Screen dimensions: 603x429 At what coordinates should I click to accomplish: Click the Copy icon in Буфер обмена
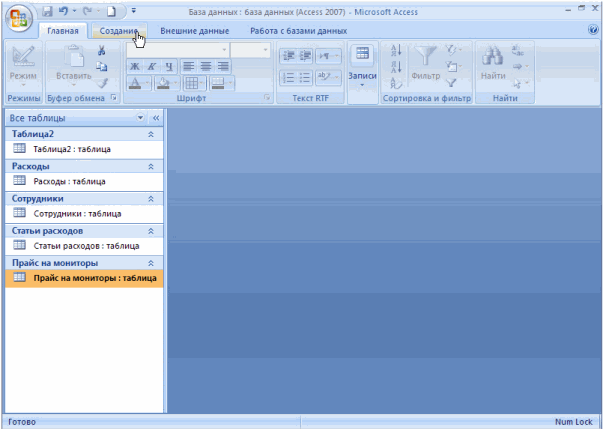click(102, 67)
